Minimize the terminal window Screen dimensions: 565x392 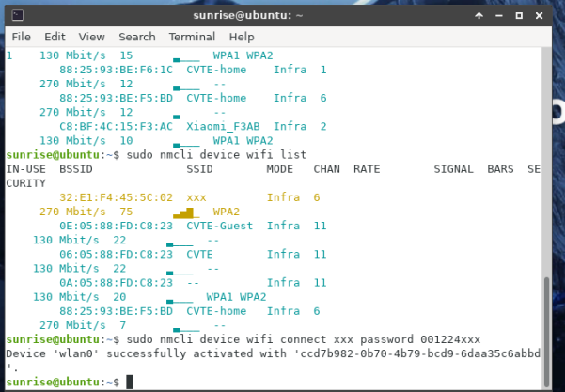point(499,15)
